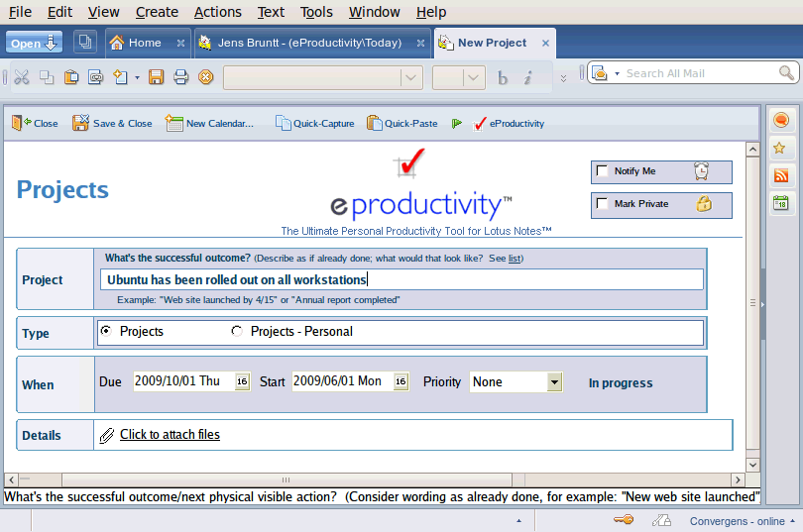Click the orange Stop icon

(206, 77)
